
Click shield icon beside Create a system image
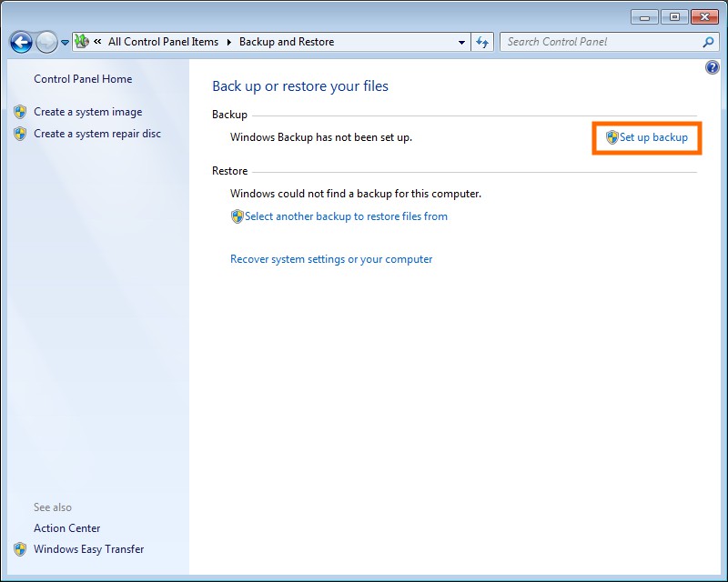click(x=20, y=112)
